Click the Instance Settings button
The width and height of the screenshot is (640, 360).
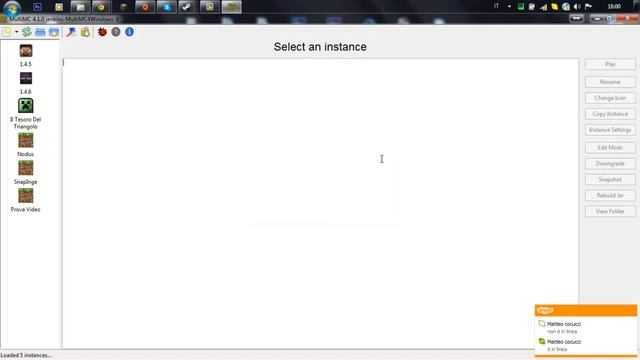coord(610,130)
